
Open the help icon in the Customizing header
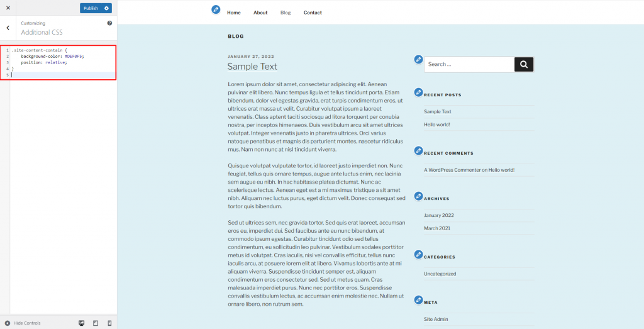109,23
